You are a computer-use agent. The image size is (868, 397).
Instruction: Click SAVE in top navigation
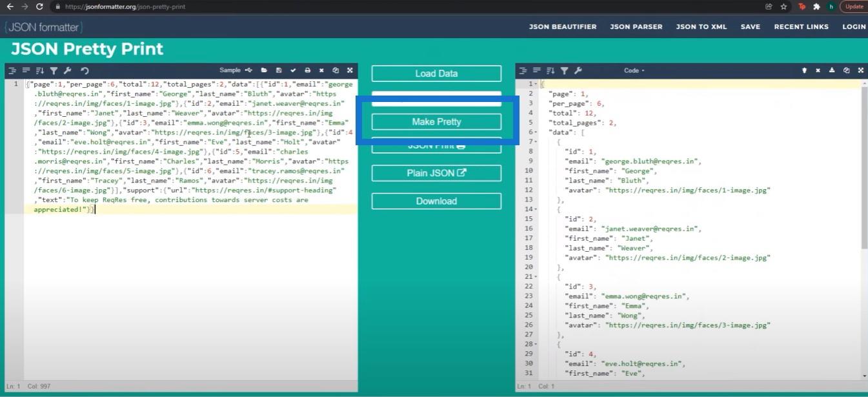pyautogui.click(x=751, y=26)
